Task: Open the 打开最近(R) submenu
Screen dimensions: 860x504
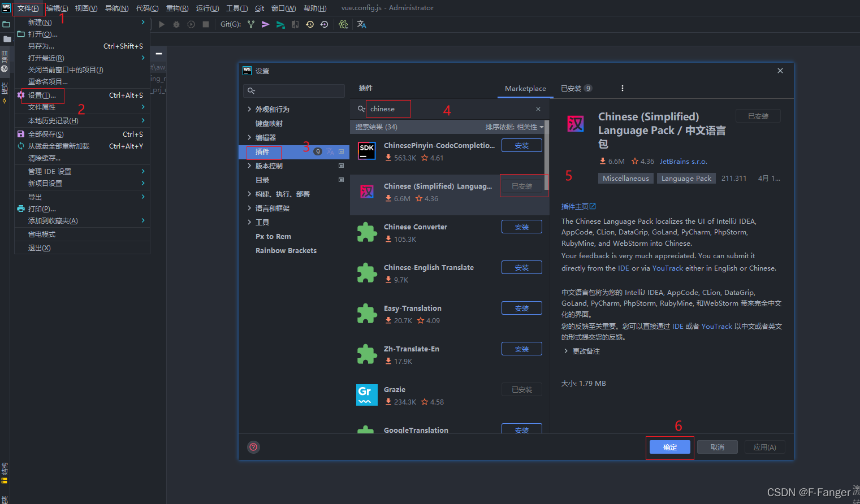Action: point(82,58)
